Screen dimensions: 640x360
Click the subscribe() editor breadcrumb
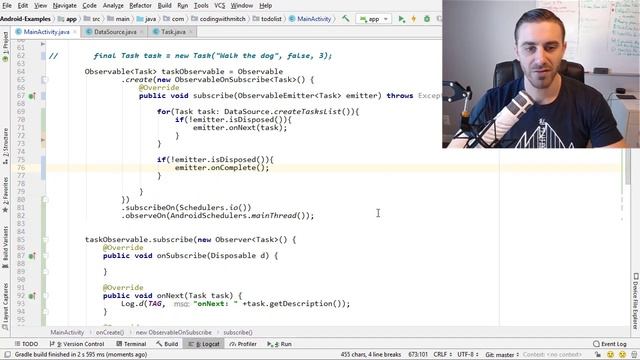238,333
